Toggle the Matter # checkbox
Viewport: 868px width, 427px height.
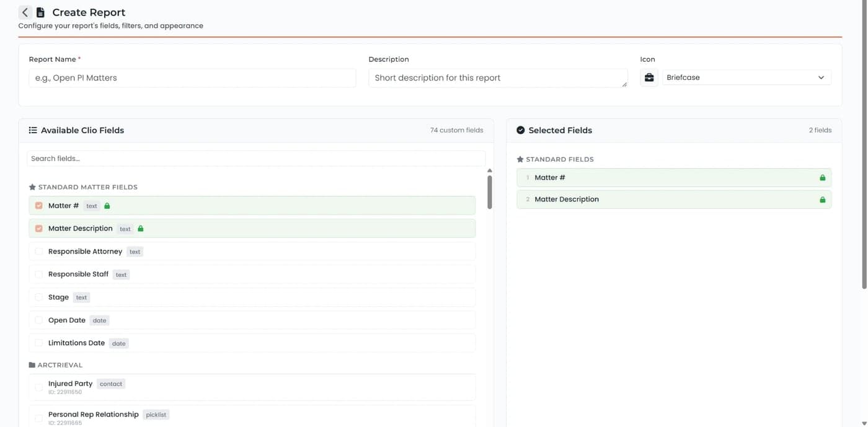click(x=39, y=205)
